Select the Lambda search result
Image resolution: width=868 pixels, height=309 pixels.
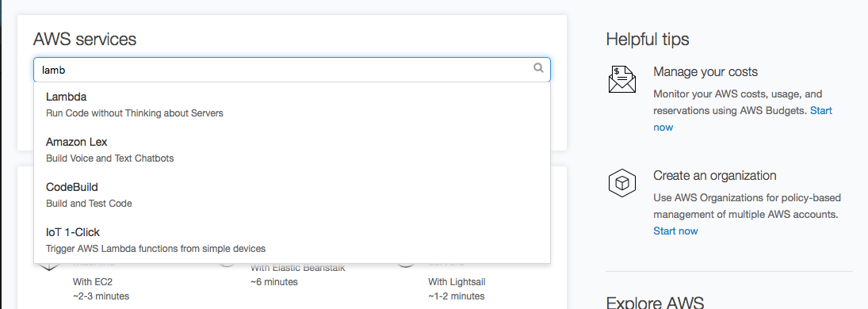click(x=292, y=105)
